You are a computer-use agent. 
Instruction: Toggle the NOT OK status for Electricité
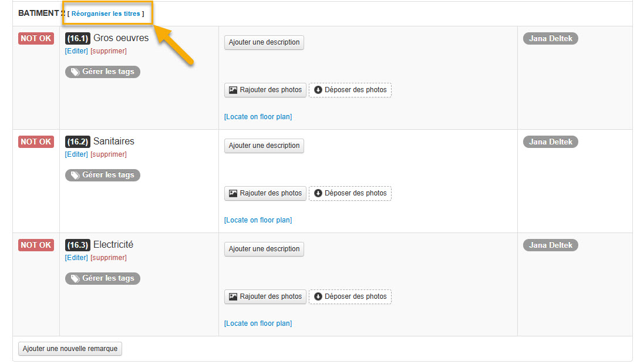pos(36,245)
